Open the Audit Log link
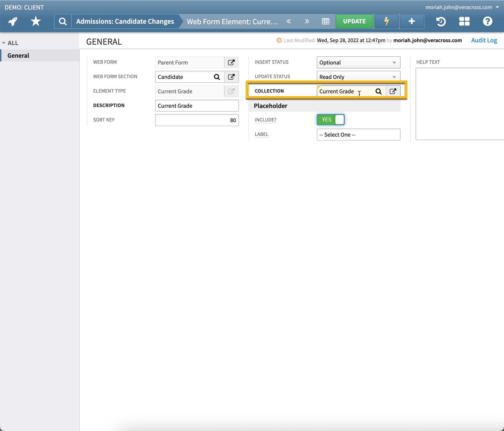Viewport: 504px width, 431px height. (x=484, y=40)
